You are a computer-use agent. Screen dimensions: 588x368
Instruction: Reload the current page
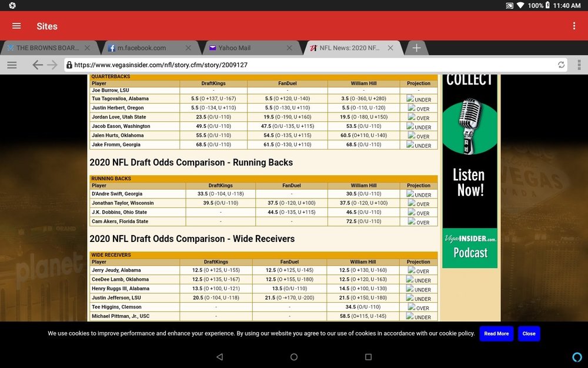pos(561,65)
